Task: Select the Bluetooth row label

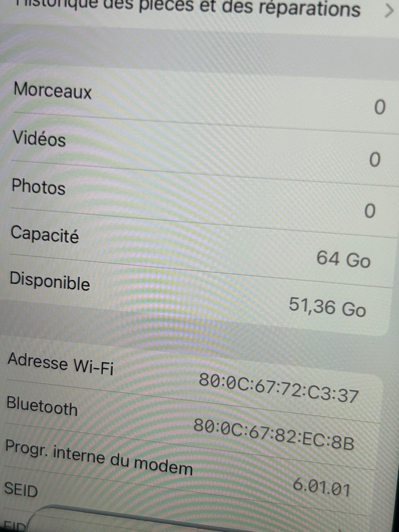Action: point(42,406)
